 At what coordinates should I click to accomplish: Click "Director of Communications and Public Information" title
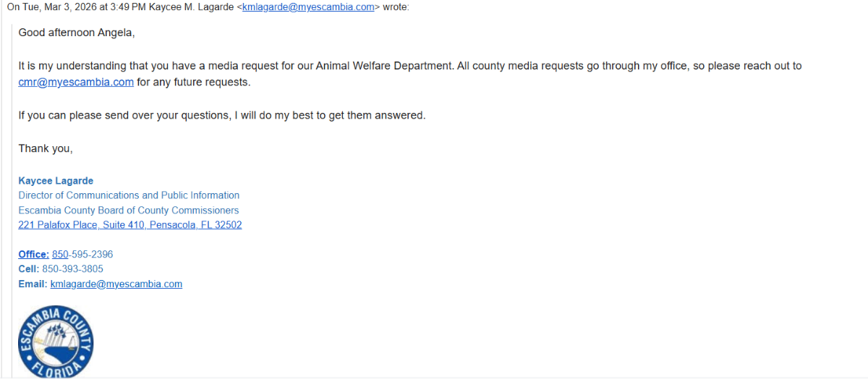(129, 195)
